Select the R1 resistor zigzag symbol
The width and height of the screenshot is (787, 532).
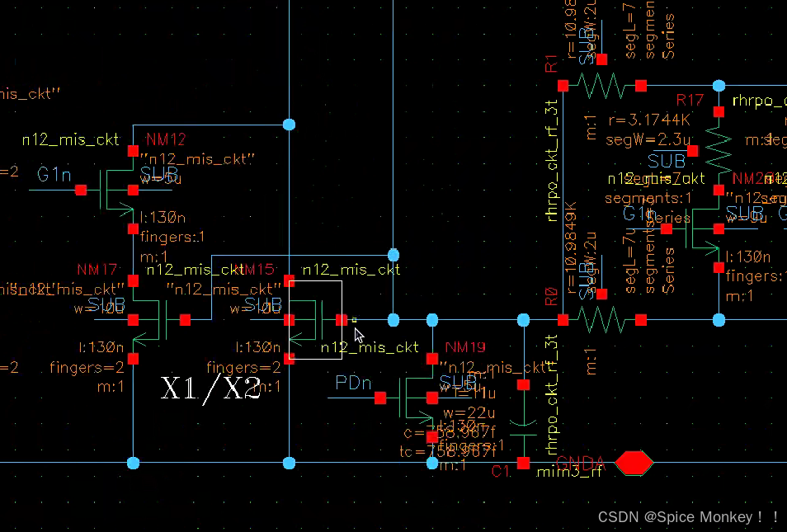pyautogui.click(x=601, y=86)
